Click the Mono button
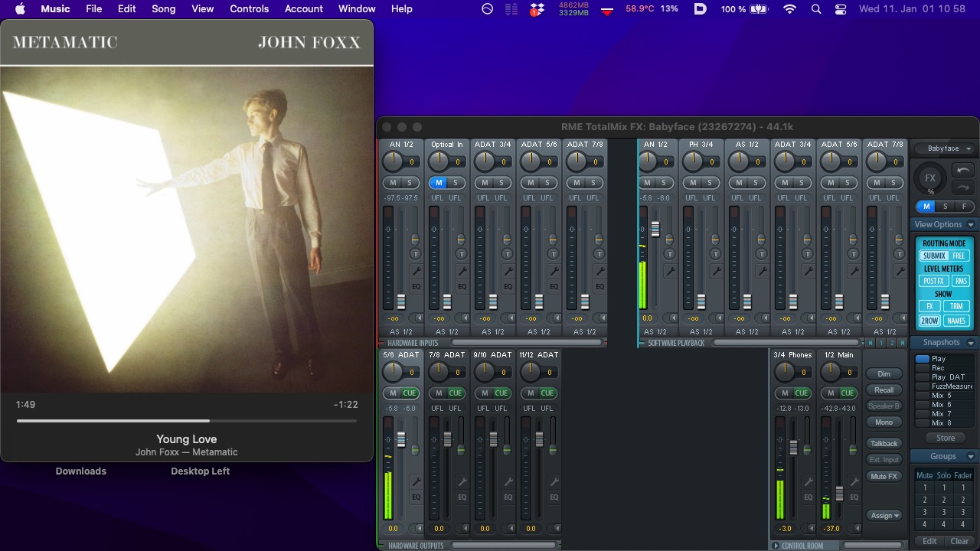980x551 pixels. (x=884, y=422)
